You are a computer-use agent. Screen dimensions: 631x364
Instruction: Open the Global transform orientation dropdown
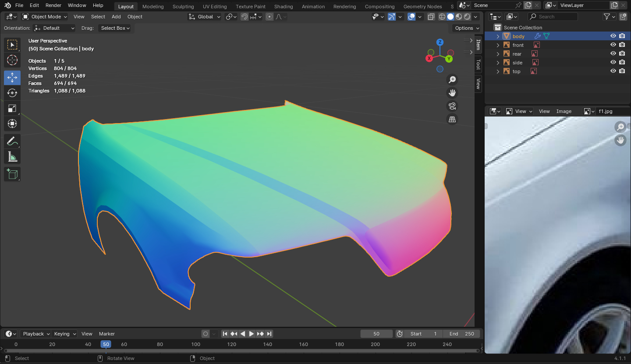click(205, 17)
